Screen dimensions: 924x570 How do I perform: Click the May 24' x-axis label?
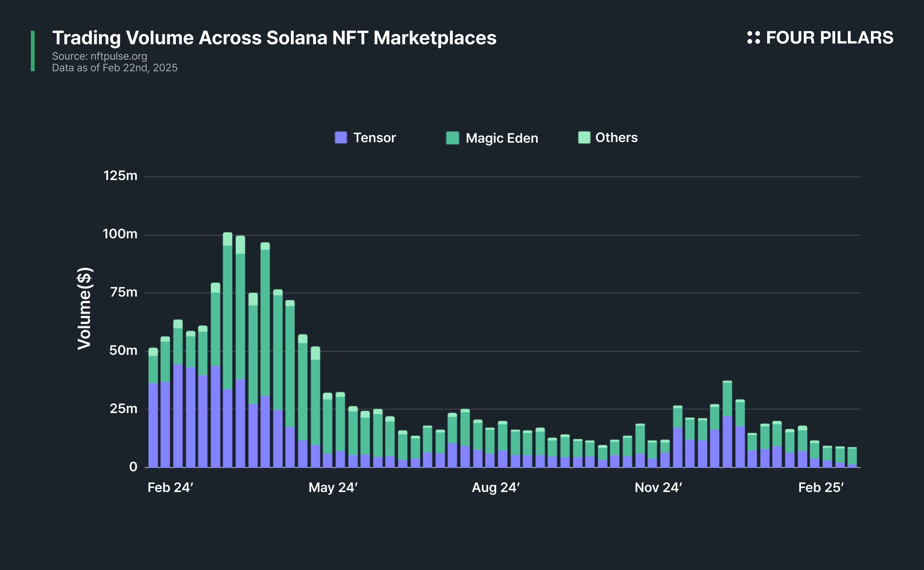point(333,487)
